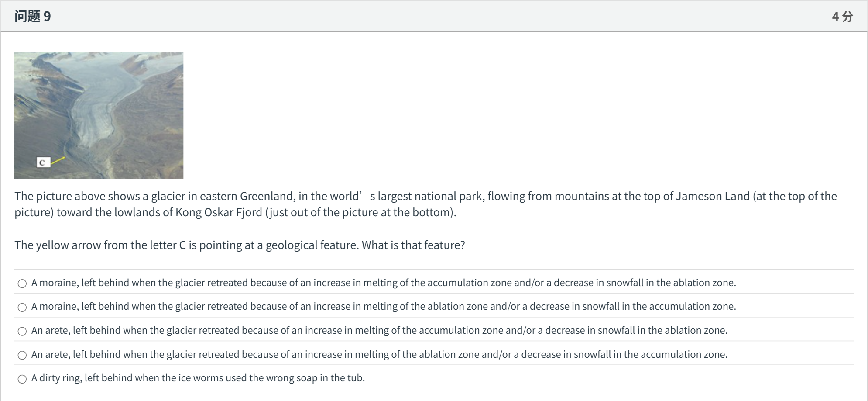Select radio for moraine with accumulation zone melting
Screen dimensions: 868x401
22,283
